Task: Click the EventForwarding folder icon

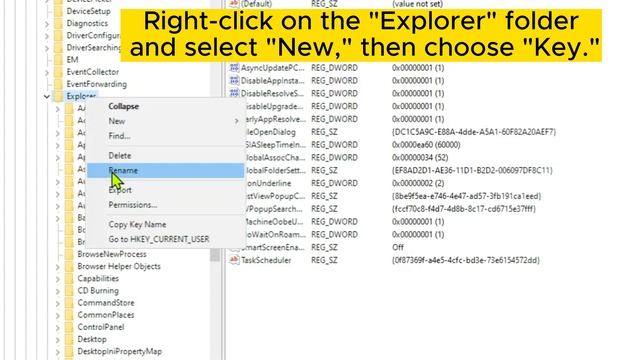Action: pyautogui.click(x=59, y=84)
